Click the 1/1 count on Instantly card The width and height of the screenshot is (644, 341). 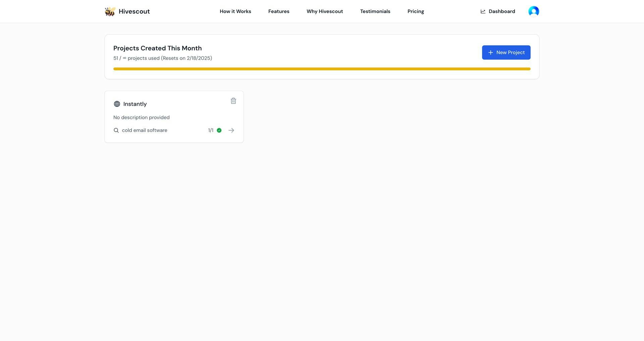211,130
